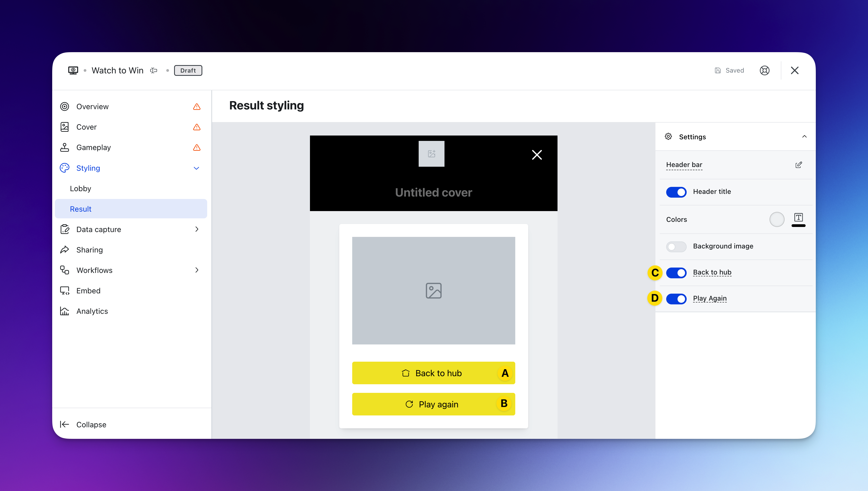Image resolution: width=868 pixels, height=491 pixels.
Task: Collapse the Settings panel chevron
Action: [x=804, y=137]
